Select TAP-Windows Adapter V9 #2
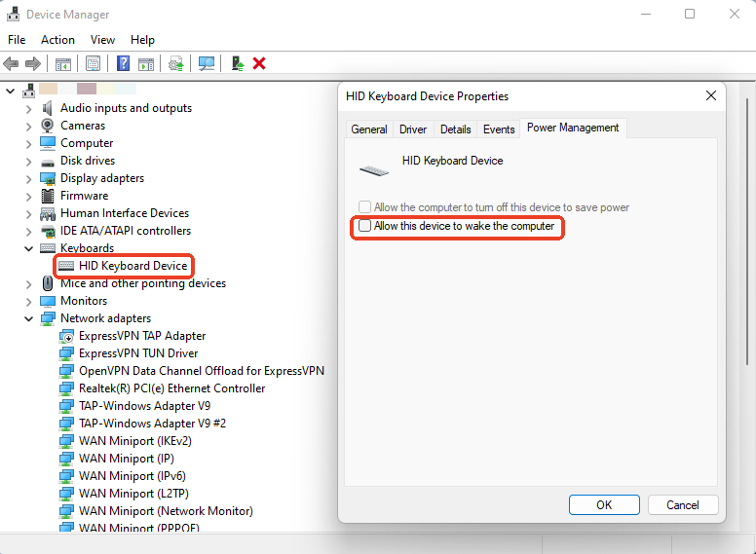 [x=152, y=424]
